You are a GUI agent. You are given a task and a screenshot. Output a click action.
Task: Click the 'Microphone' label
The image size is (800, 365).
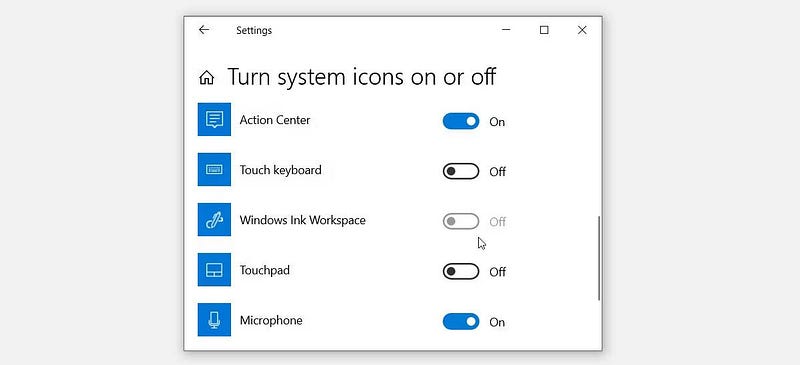coord(271,321)
